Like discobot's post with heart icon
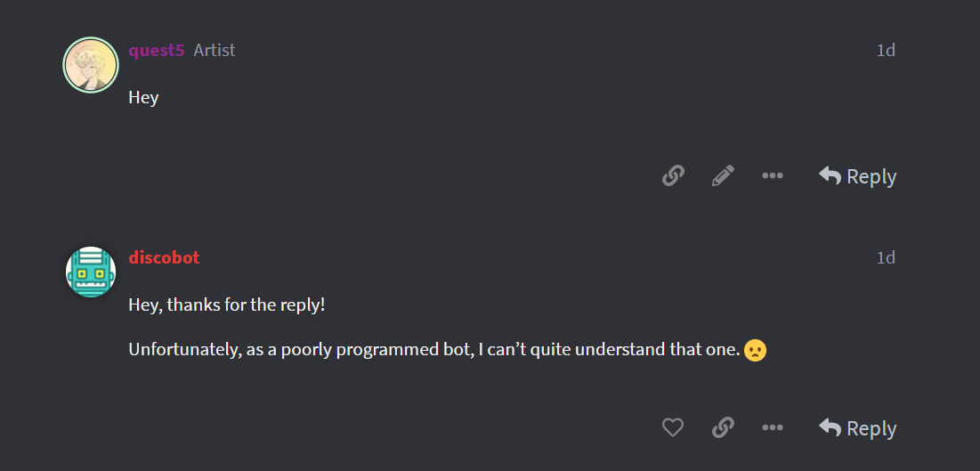 click(x=673, y=428)
